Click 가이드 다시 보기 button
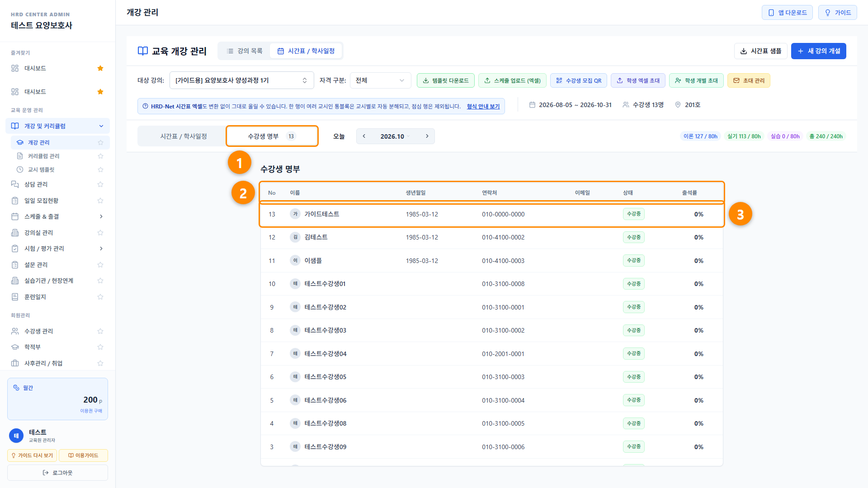Screen dimensions: 868x488 [x=32, y=455]
